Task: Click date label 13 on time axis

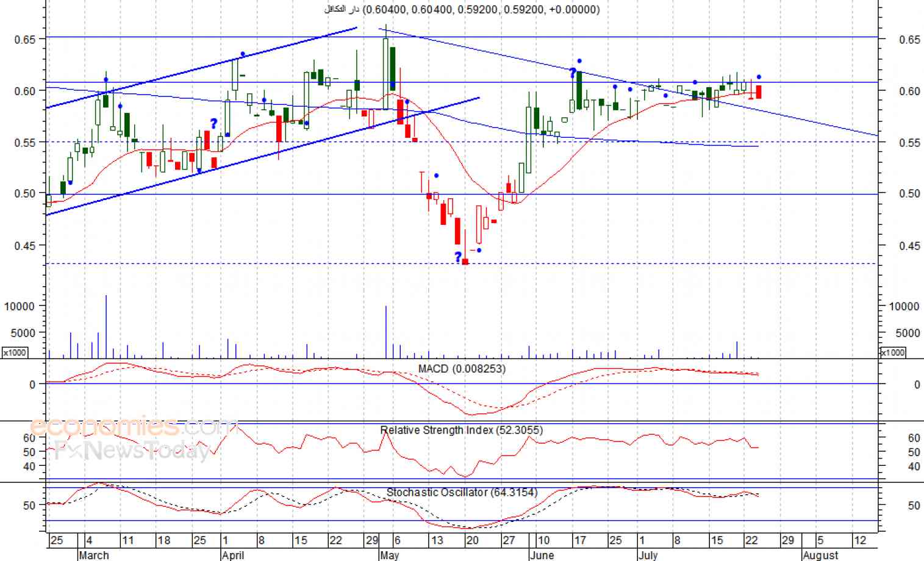Action: click(437, 540)
